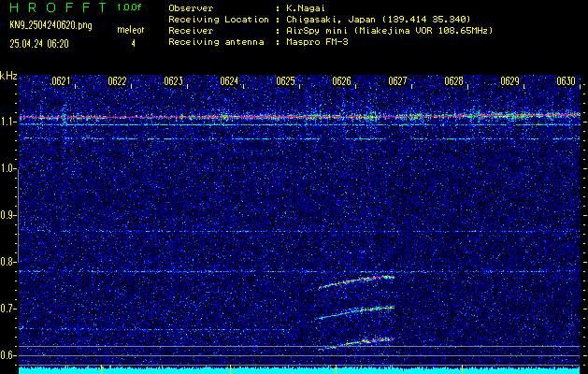Click the Receiving antenna label
The width and height of the screenshot is (588, 374).
216,42
